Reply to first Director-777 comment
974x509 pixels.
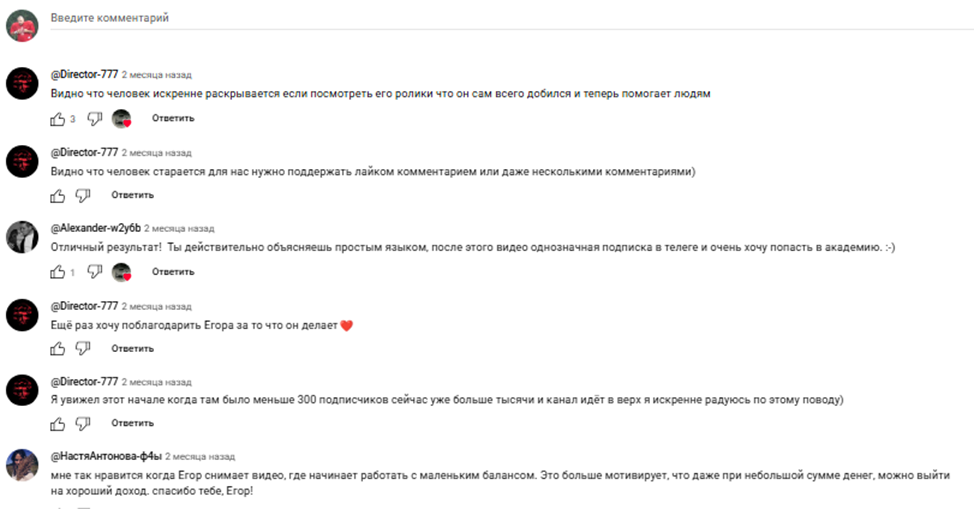[x=173, y=118]
